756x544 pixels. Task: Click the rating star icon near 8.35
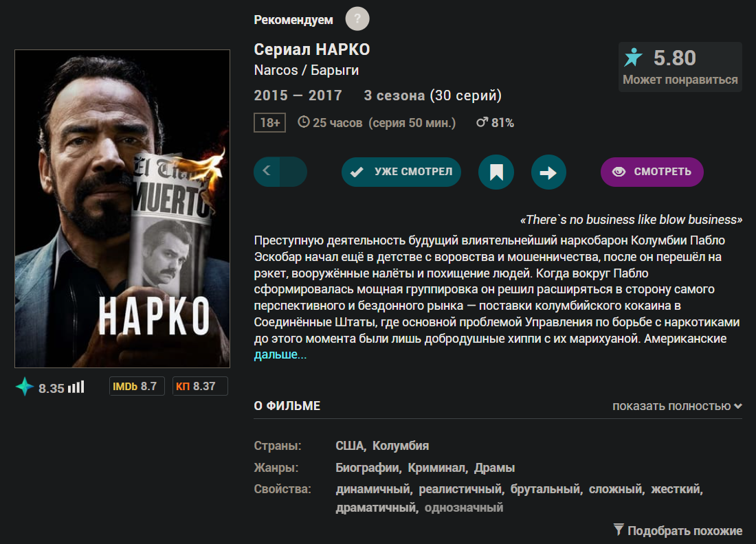(x=25, y=387)
